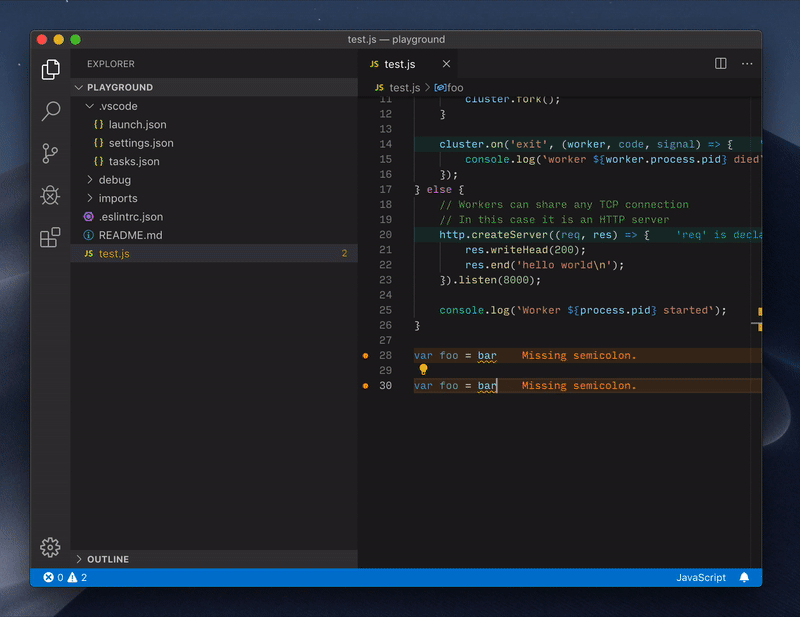Expand the debug folder
This screenshot has height=617, width=800.
pyautogui.click(x=114, y=180)
